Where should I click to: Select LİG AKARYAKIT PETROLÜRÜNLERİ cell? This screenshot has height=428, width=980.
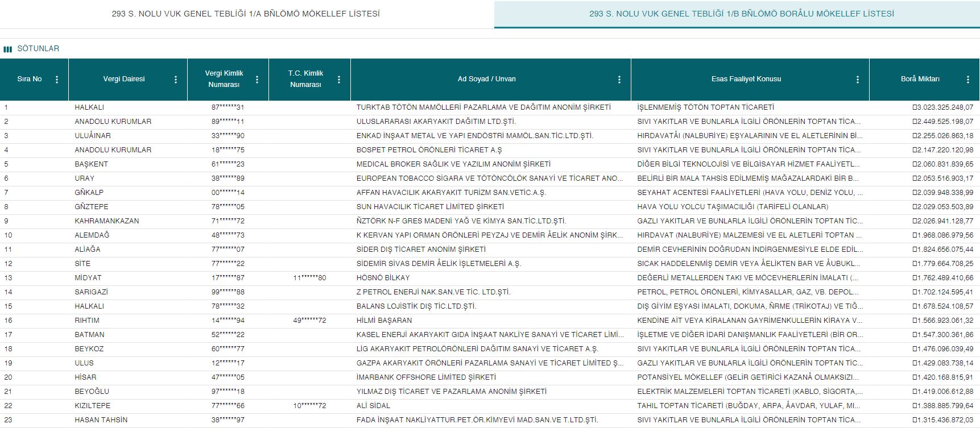tap(477, 349)
